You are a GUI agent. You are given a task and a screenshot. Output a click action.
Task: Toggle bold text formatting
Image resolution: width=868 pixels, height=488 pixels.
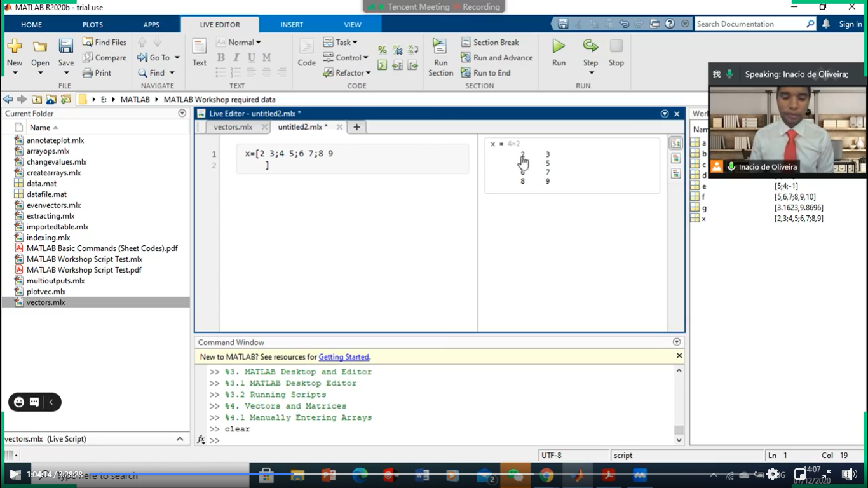(220, 58)
